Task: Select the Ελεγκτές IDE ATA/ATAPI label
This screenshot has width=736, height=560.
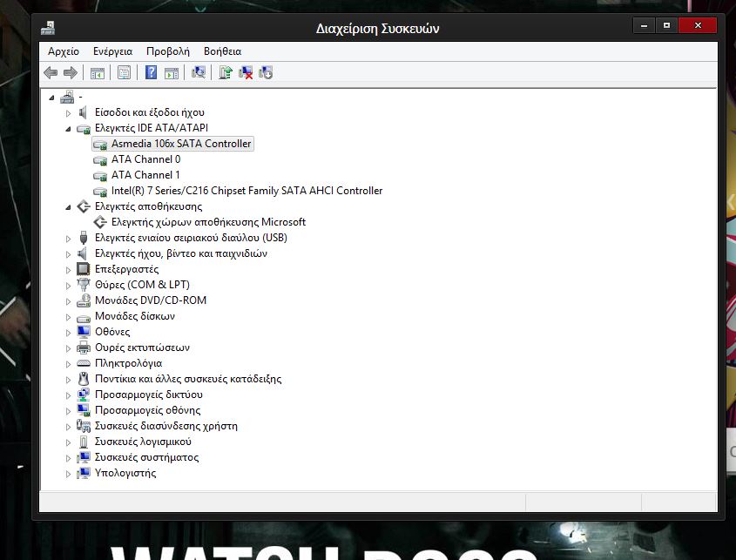Action: [152, 128]
